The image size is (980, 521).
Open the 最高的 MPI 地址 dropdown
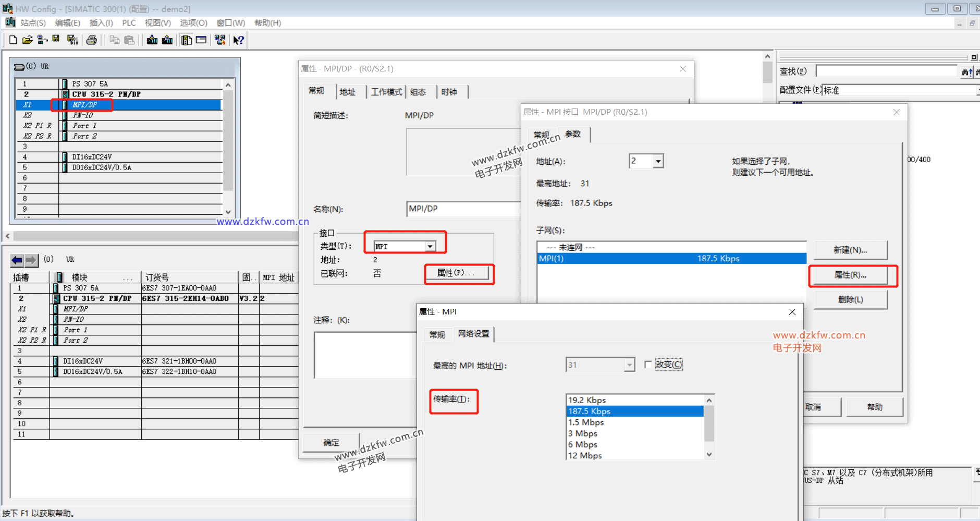point(629,365)
